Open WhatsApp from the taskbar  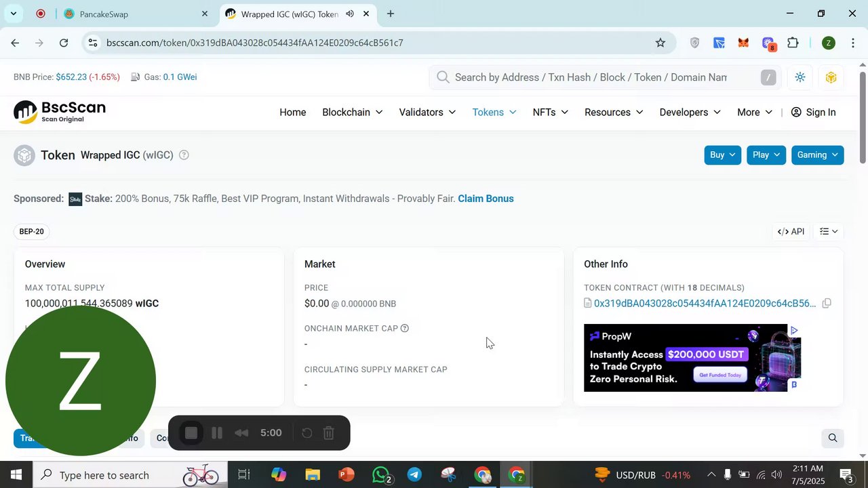381,474
